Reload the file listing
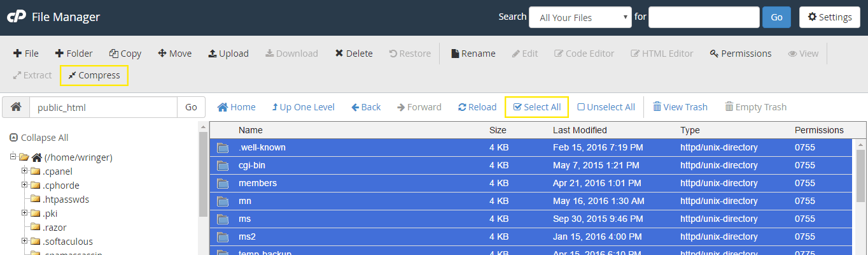This screenshot has height=255, width=868. [477, 107]
